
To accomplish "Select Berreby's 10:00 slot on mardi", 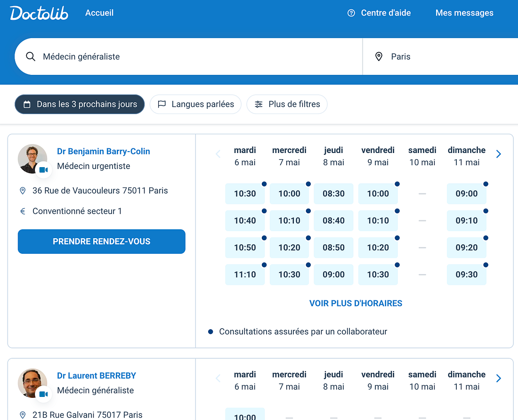I will point(245,414).
